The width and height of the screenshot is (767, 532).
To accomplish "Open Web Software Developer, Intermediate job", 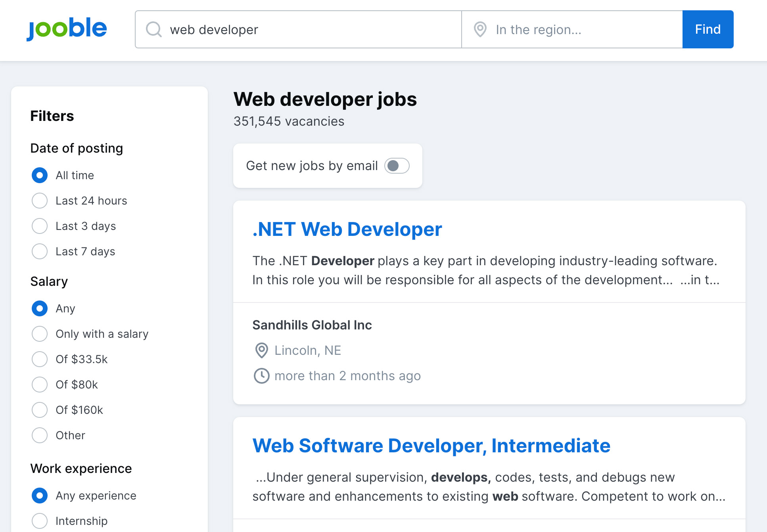I will pos(431,446).
